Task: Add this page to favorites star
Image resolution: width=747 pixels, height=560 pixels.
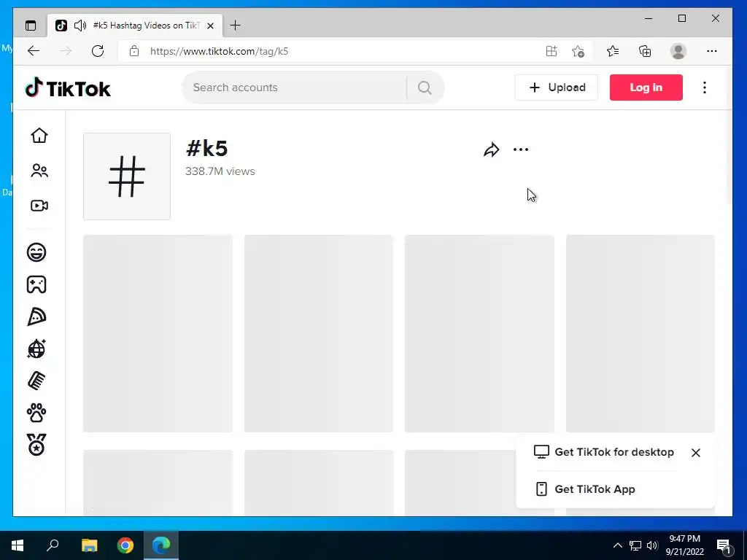Action: 578,51
